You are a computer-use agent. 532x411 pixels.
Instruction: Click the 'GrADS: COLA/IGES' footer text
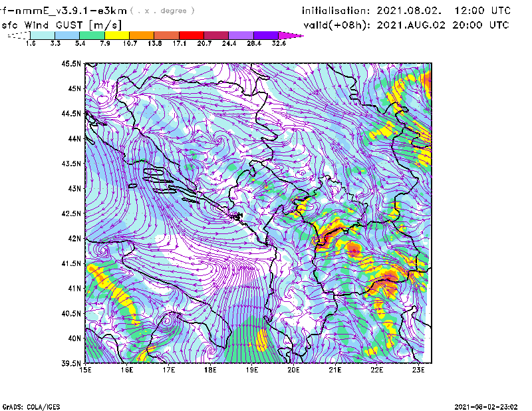(31, 407)
